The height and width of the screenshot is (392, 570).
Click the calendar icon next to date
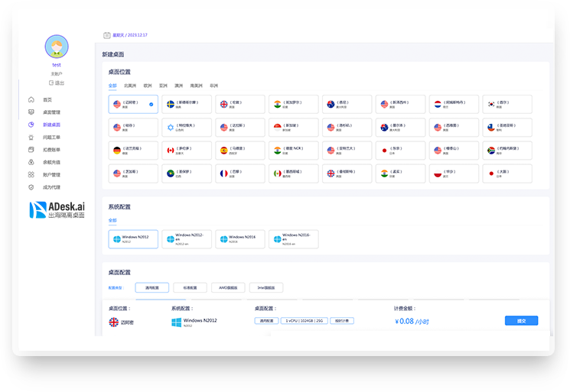(x=107, y=35)
